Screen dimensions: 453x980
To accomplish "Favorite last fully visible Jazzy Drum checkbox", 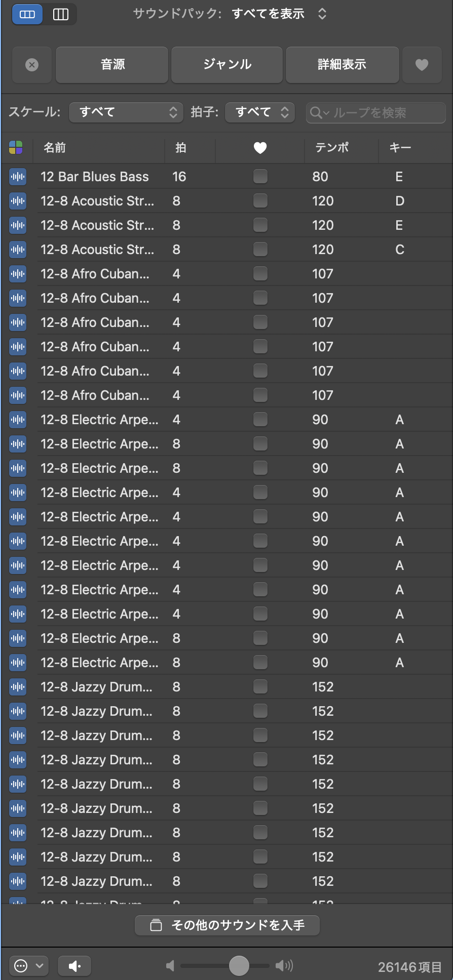I will 260,881.
